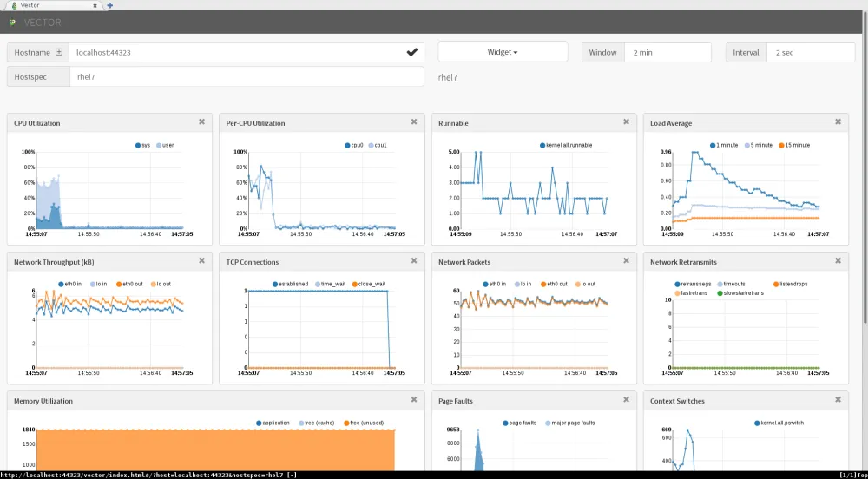Toggle 'cpu1' series in Per-CPU Utilization legend
Screen dimensions: 868x479
click(372, 146)
